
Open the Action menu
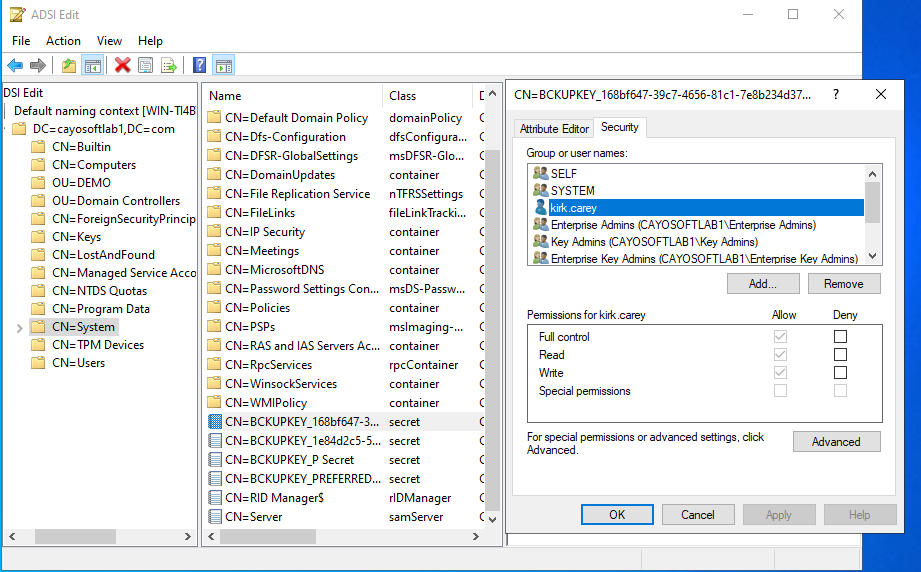pos(63,41)
